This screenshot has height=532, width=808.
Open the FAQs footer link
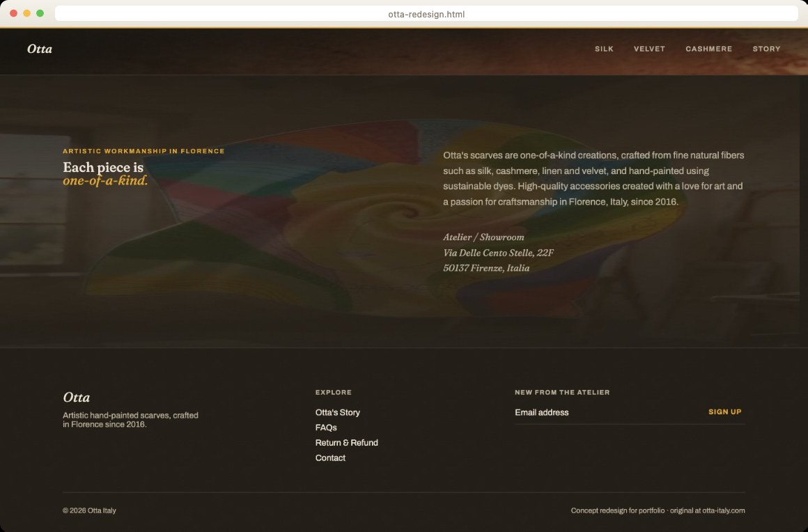point(326,428)
